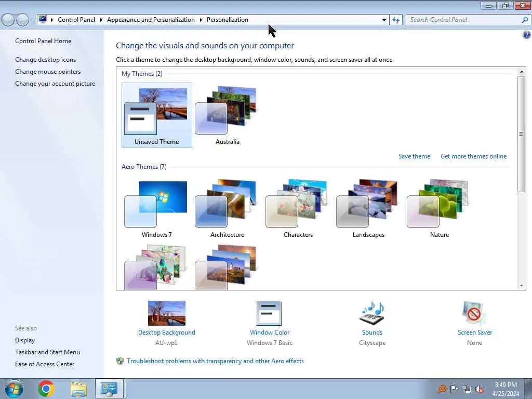Open Desktop Background settings icon
The image size is (532, 399).
click(x=167, y=313)
